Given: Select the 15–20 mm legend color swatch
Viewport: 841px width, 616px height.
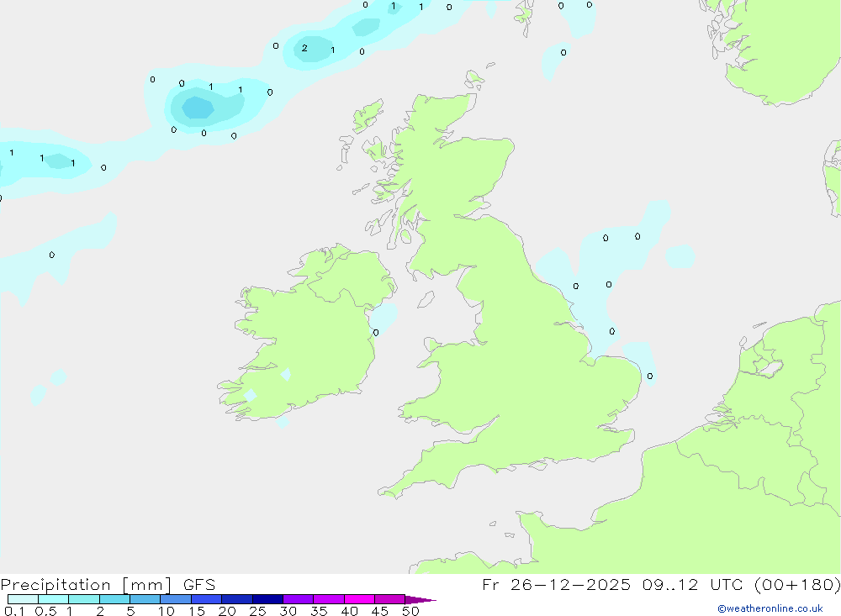Looking at the screenshot, I should point(207,599).
